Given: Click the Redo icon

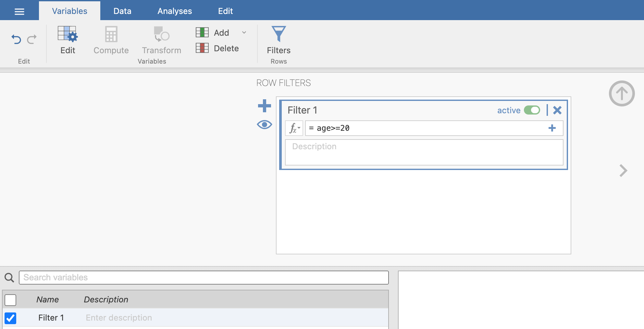Looking at the screenshot, I should click(32, 39).
